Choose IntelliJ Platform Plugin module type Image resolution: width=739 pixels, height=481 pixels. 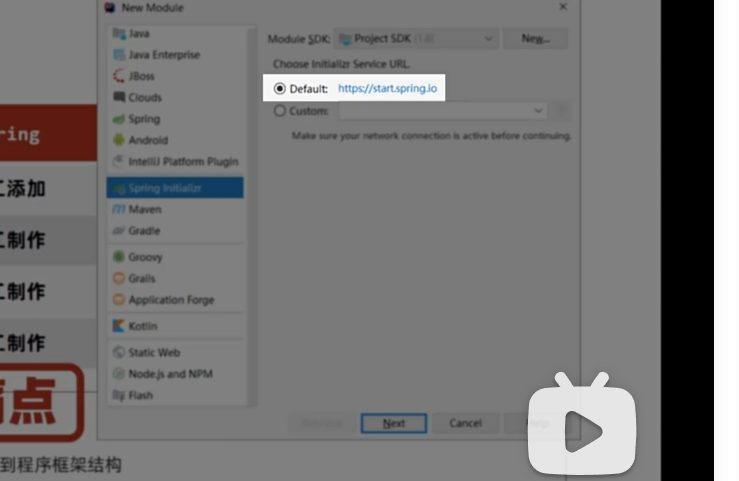(175, 161)
